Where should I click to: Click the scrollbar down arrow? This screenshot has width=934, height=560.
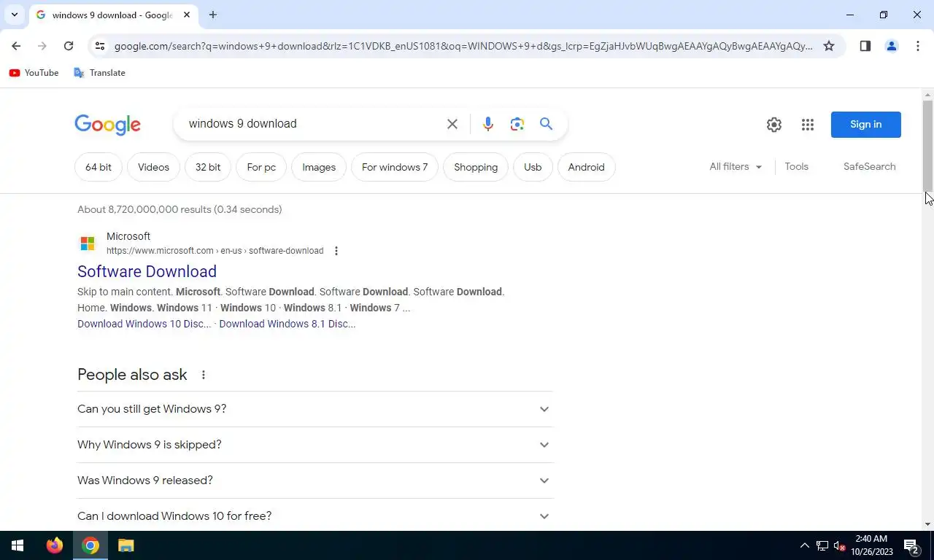click(928, 524)
